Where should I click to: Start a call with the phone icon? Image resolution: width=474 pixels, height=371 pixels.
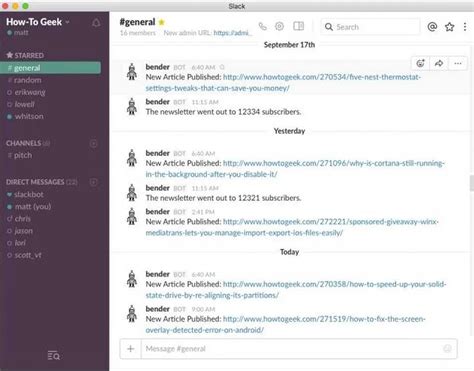(x=263, y=26)
